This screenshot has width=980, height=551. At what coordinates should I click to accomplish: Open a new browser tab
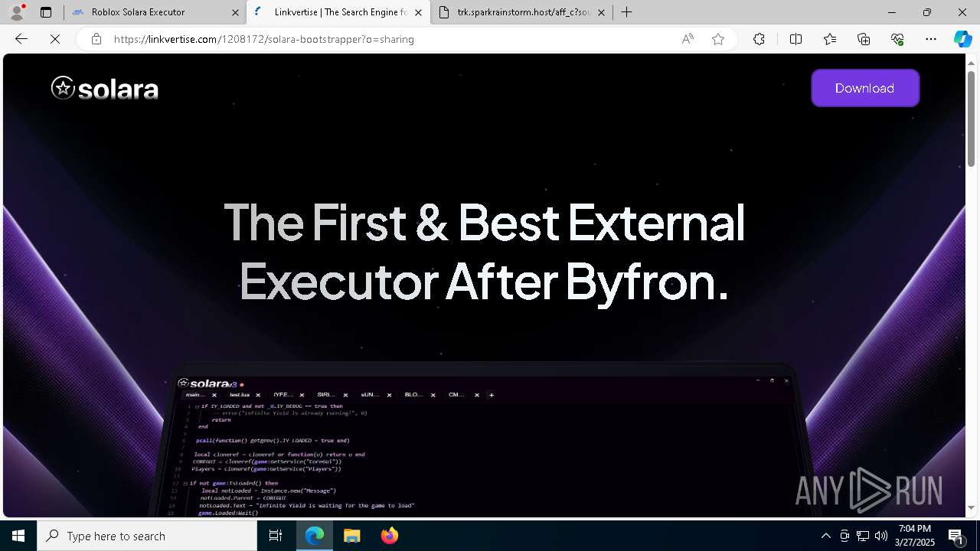(x=626, y=12)
